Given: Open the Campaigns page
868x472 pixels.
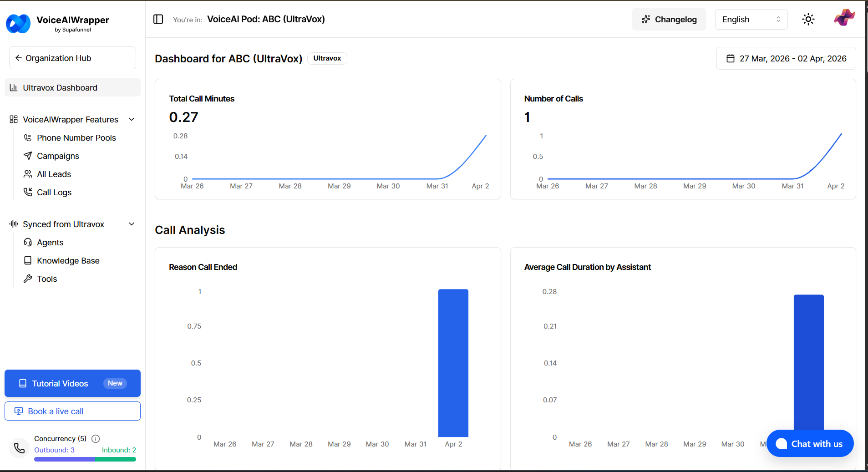Looking at the screenshot, I should tap(58, 156).
